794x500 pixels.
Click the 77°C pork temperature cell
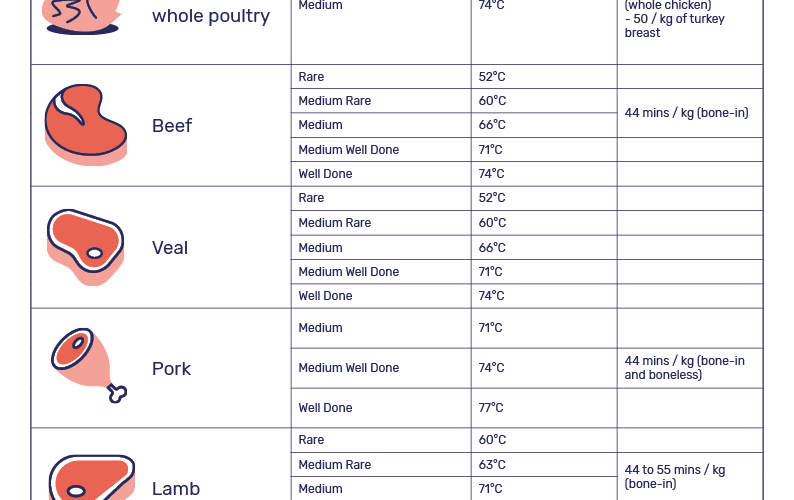[491, 408]
